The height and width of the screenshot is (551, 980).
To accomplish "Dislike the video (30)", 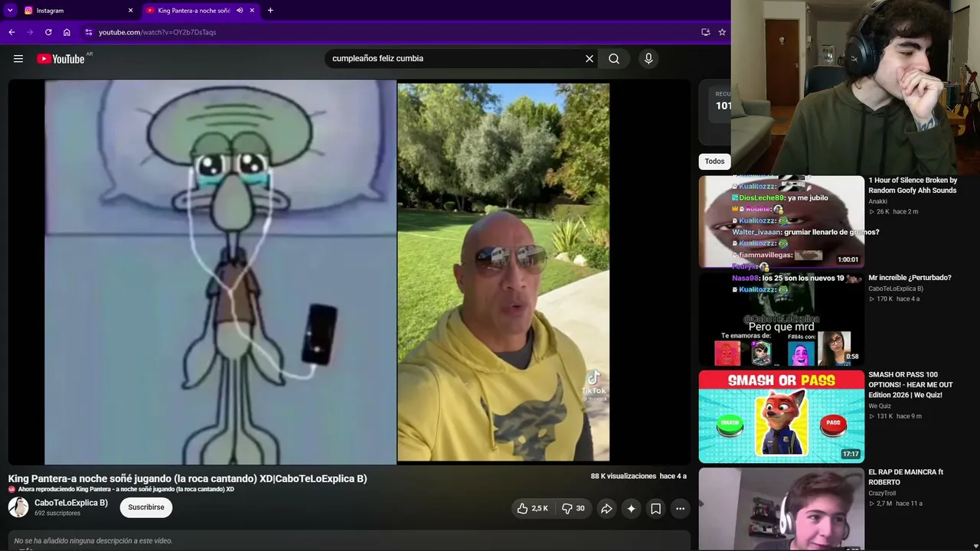I will [x=573, y=508].
